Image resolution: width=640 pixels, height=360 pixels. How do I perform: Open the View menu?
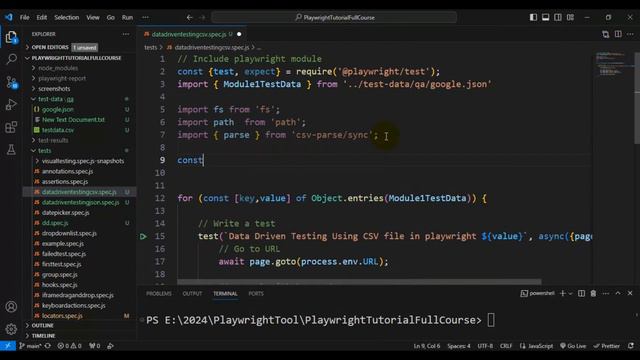pos(93,18)
